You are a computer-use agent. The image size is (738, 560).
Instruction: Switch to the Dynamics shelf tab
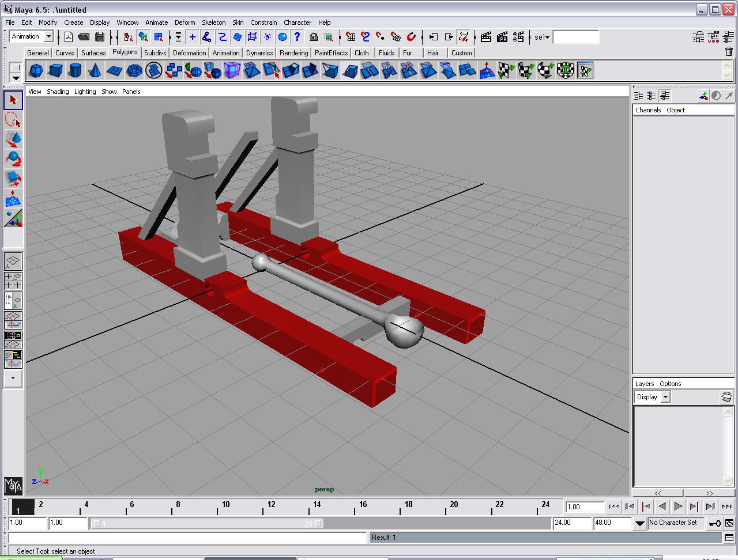pos(259,52)
